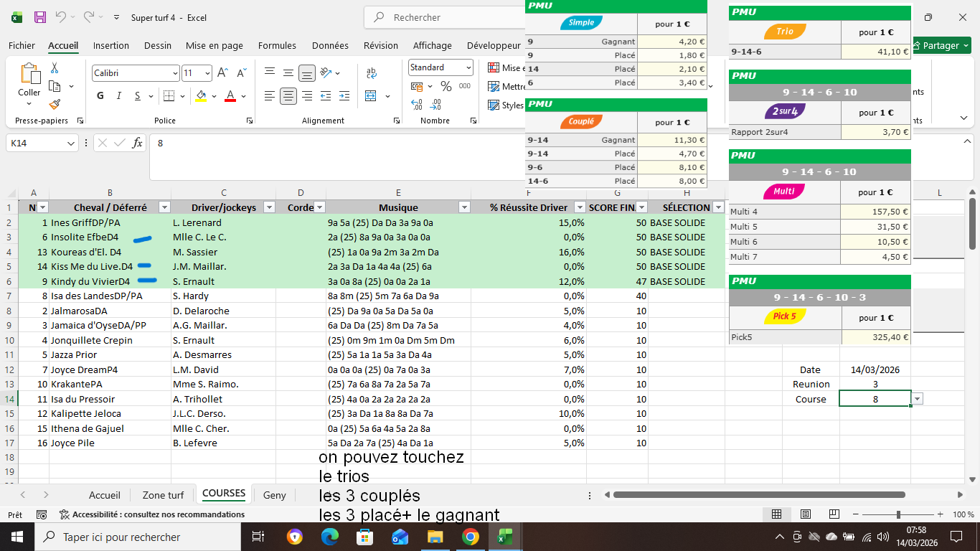
Task: Open the Police dialog launcher
Action: pyautogui.click(x=250, y=121)
